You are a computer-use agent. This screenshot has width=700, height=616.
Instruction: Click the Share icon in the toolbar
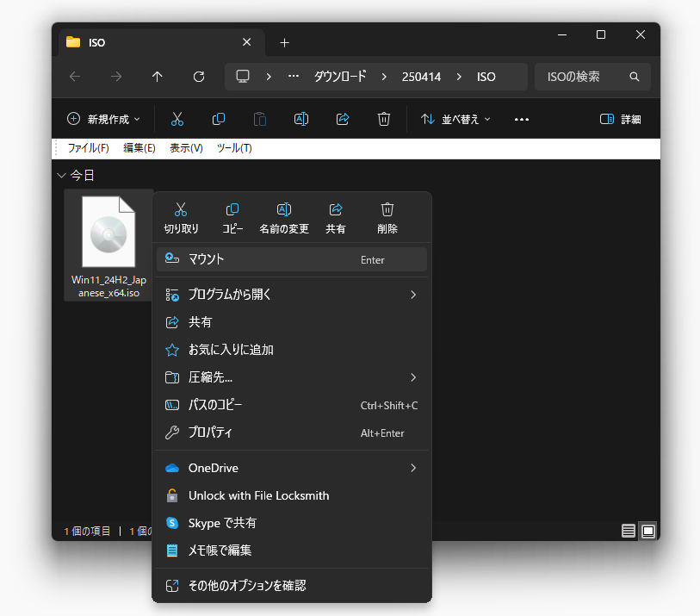[x=343, y=119]
